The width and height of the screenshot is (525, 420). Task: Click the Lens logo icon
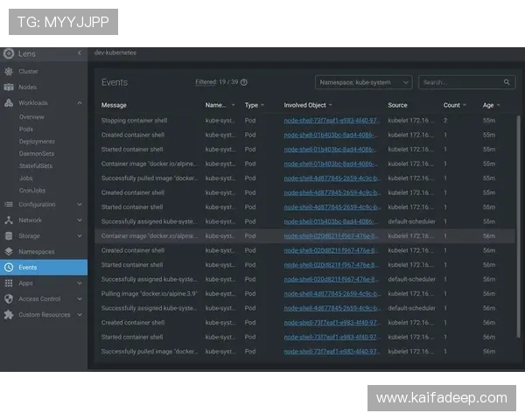pos(9,53)
